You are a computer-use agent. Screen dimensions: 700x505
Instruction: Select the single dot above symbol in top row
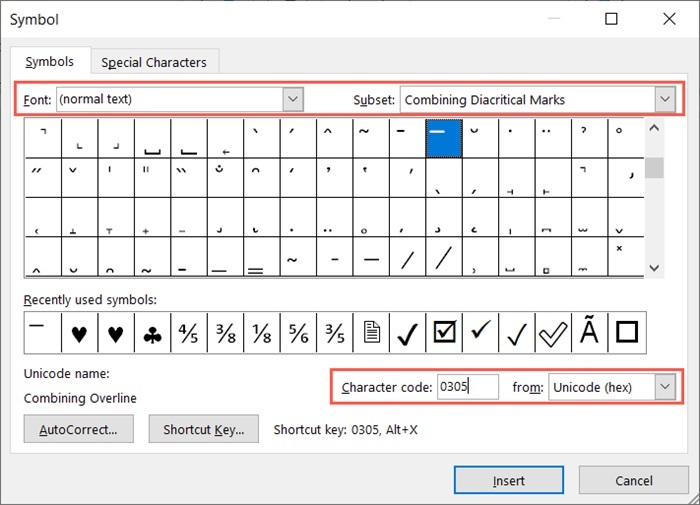click(x=517, y=138)
